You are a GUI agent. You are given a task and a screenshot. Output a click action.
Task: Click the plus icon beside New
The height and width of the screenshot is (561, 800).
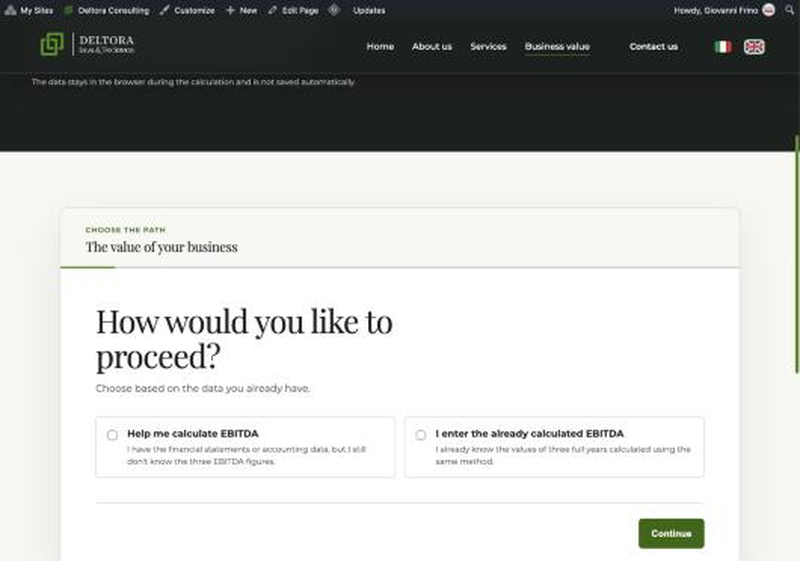[x=230, y=10]
